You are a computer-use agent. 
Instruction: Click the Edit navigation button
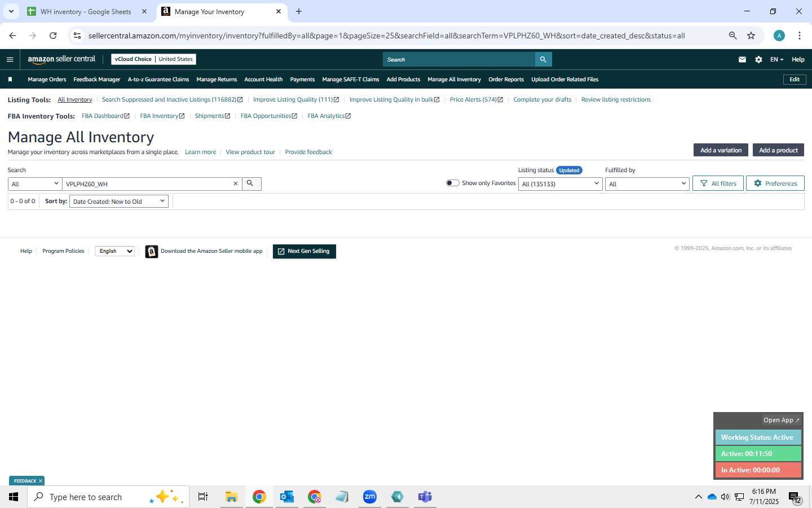[795, 80]
